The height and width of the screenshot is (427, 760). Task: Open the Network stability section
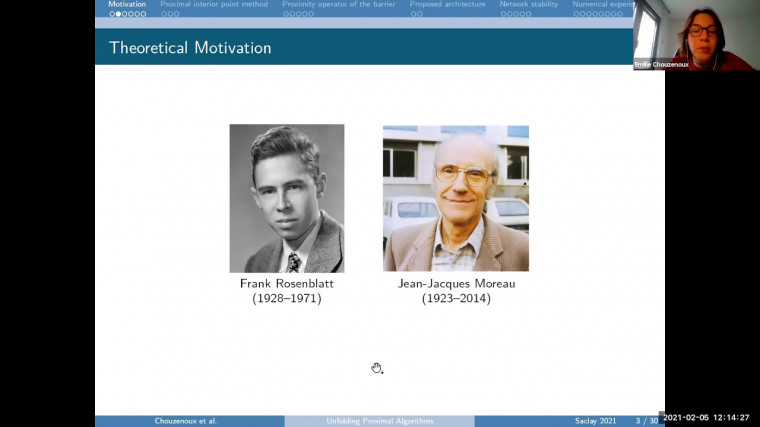pos(529,4)
